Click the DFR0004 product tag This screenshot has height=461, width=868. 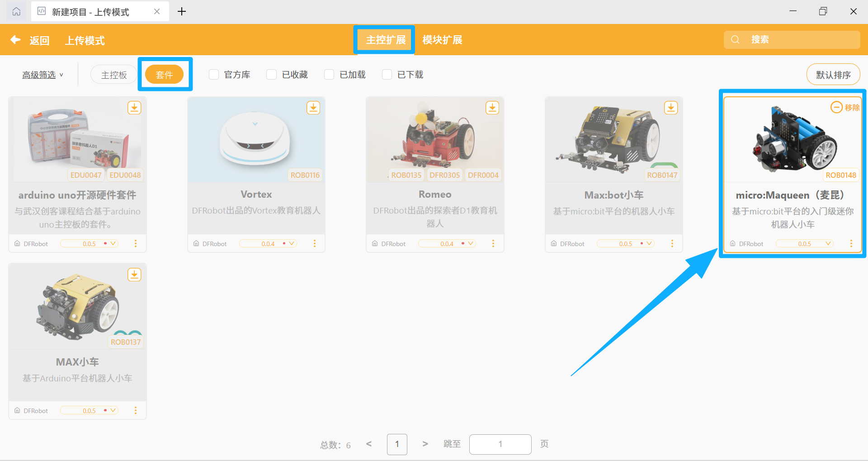[483, 175]
